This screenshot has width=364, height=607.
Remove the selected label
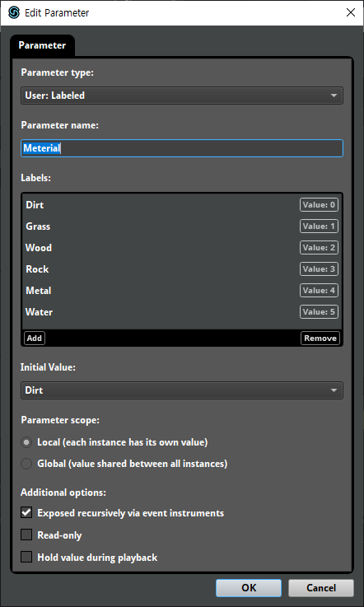(x=320, y=338)
